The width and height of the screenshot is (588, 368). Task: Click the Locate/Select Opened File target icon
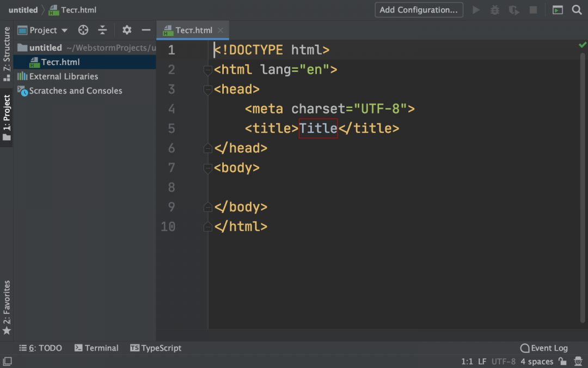coord(83,30)
